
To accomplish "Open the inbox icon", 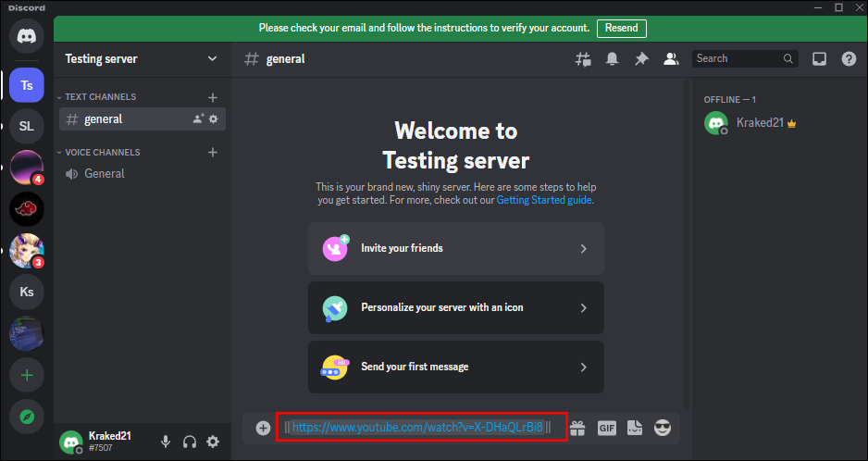I will [x=819, y=58].
